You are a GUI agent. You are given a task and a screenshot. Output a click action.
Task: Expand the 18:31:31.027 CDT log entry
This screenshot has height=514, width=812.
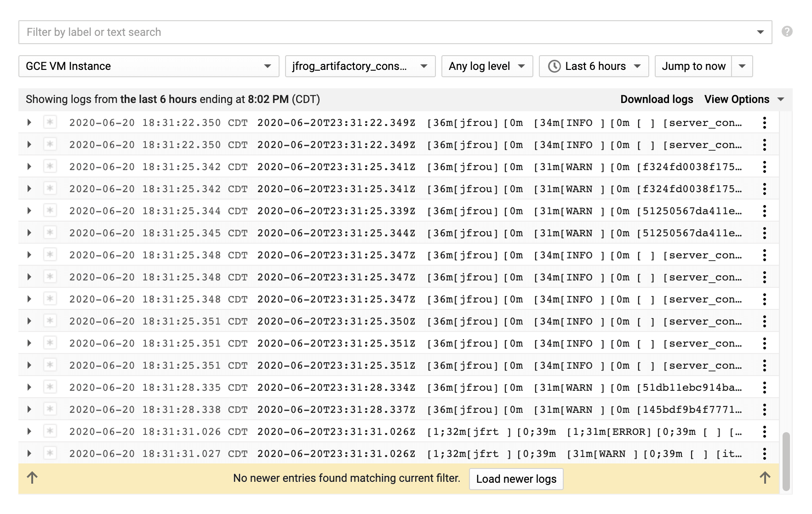point(29,453)
